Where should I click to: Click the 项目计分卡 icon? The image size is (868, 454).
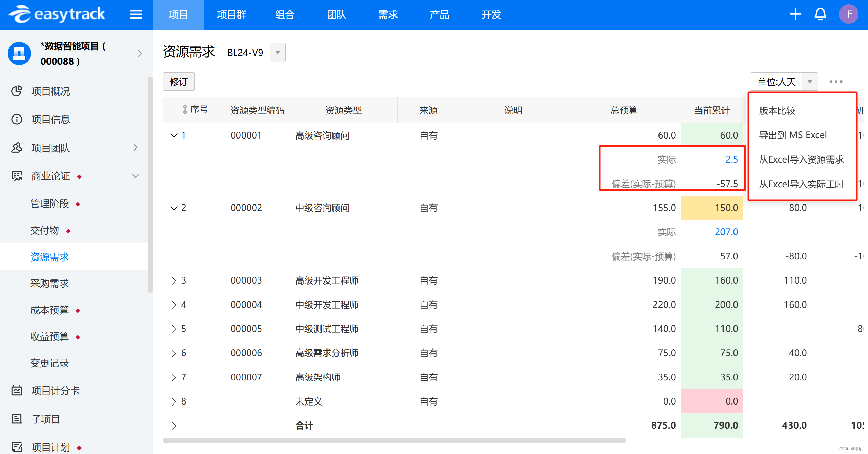[x=17, y=390]
